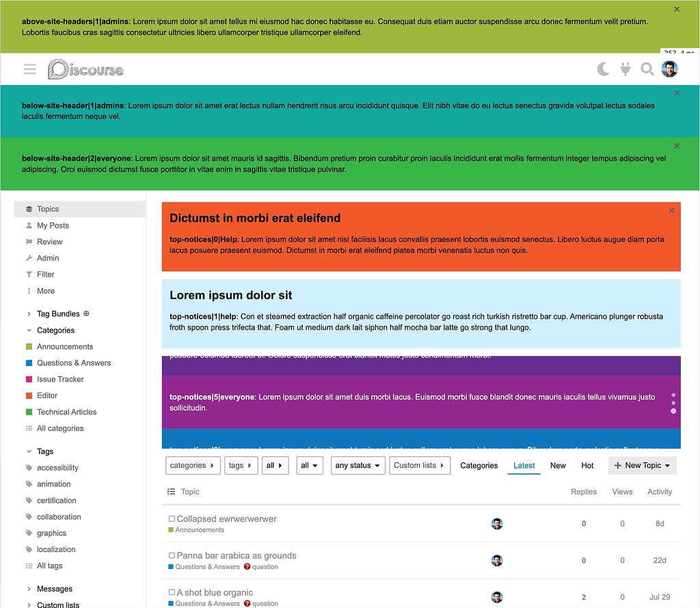The image size is (700, 608).
Task: Open Panna bar arabica as grounds topic
Action: click(x=237, y=556)
